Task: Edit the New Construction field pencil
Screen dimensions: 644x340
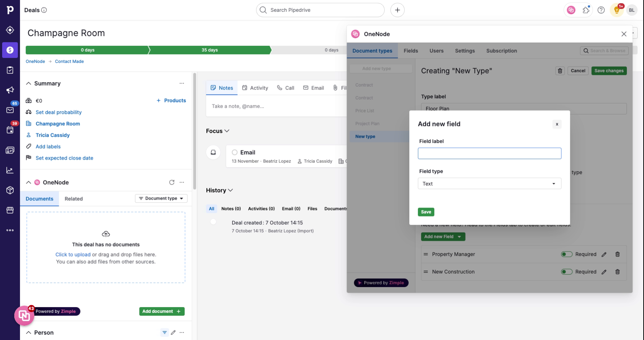Action: pyautogui.click(x=604, y=272)
